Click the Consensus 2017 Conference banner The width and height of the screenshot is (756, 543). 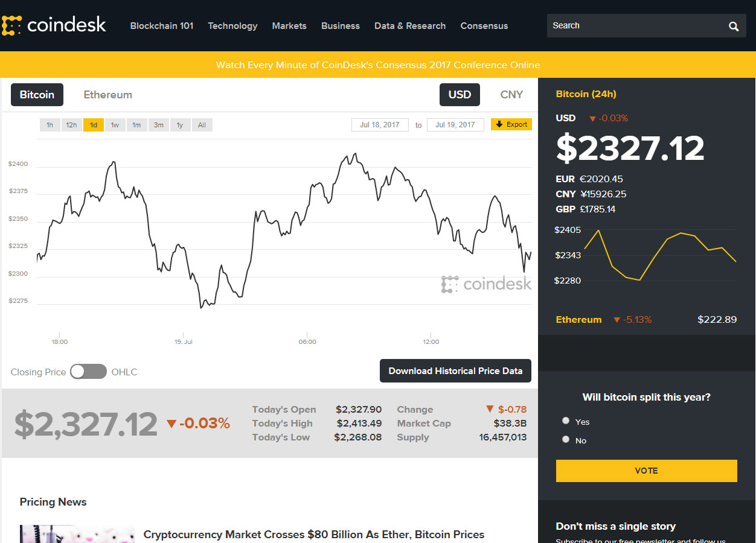click(378, 65)
